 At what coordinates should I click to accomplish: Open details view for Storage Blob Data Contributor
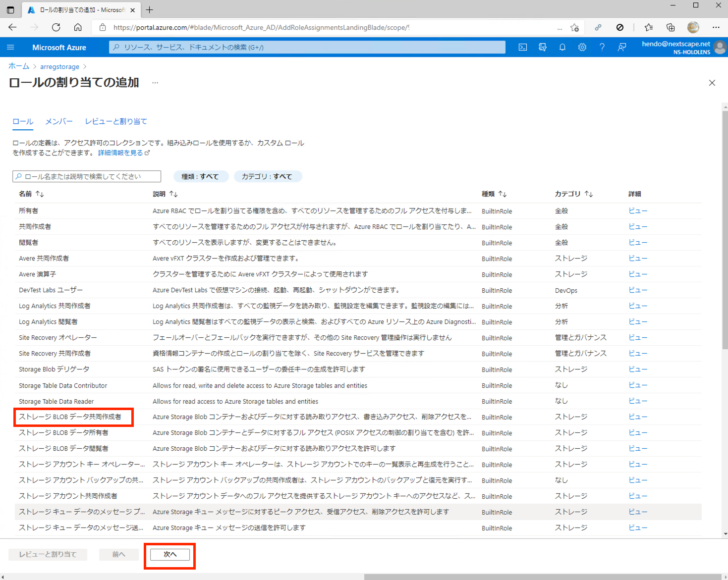pyautogui.click(x=638, y=417)
